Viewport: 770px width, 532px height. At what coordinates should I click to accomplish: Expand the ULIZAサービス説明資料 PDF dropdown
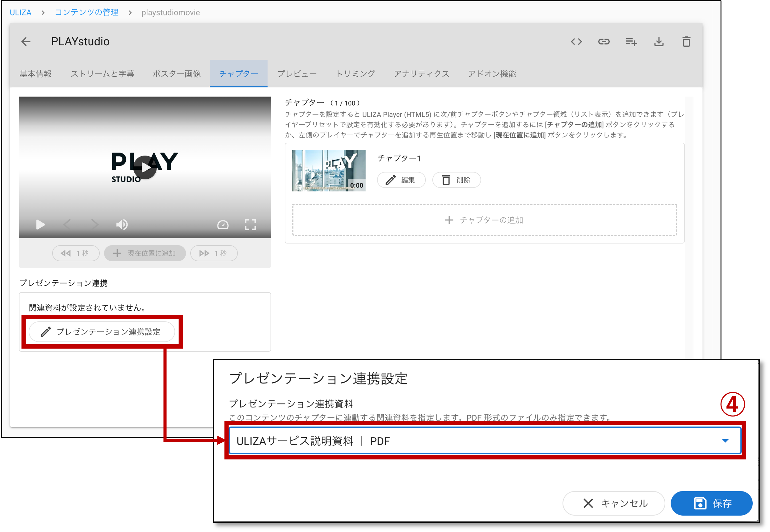(x=485, y=441)
